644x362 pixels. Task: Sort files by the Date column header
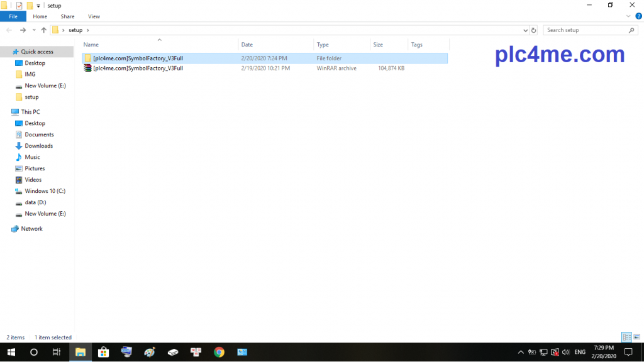pos(247,45)
